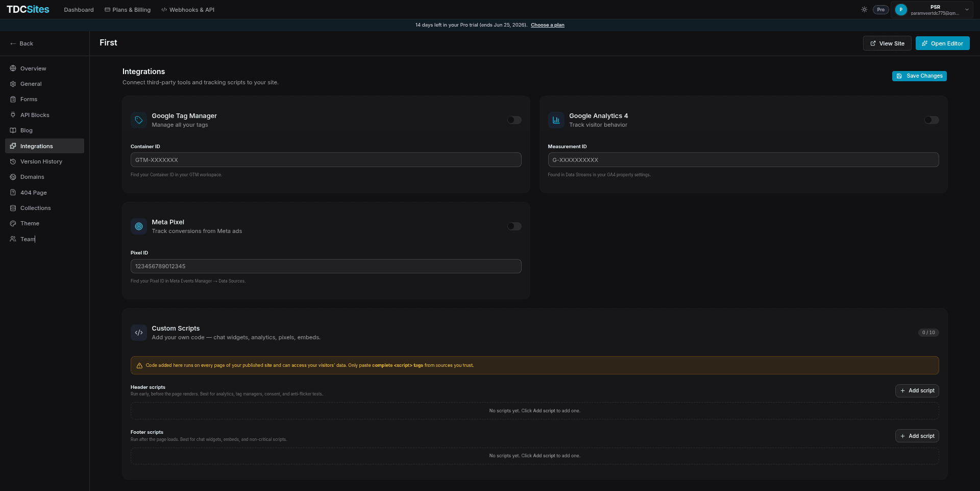Follow the Choose a plan link
The image size is (980, 491).
tap(548, 25)
